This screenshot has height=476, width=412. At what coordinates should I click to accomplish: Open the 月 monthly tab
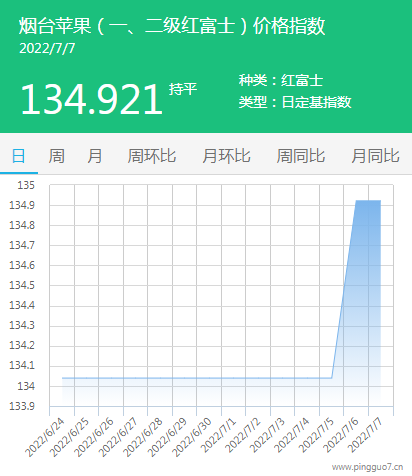95,156
